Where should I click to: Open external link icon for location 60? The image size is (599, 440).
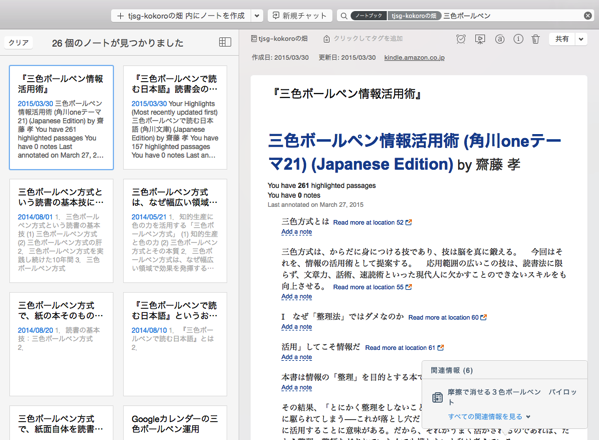(483, 317)
